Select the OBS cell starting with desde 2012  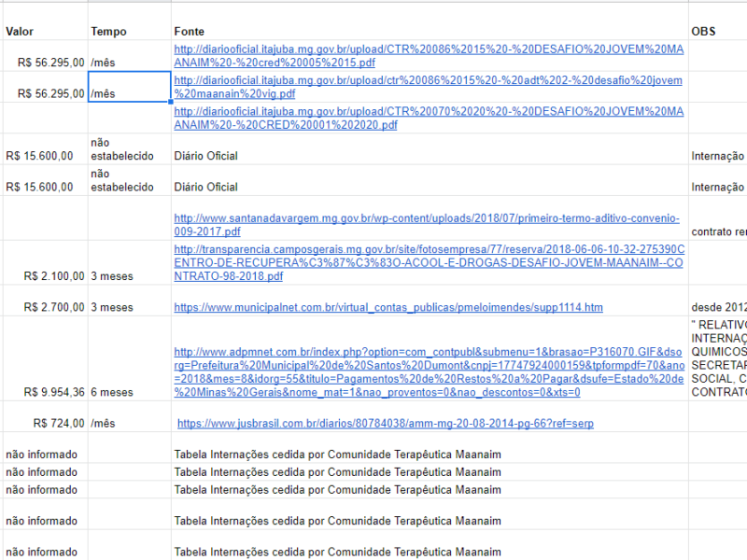[x=717, y=307]
